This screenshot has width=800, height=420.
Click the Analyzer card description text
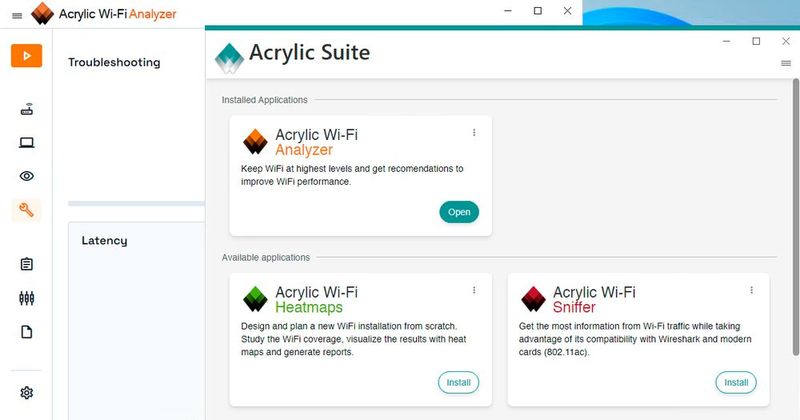point(352,175)
